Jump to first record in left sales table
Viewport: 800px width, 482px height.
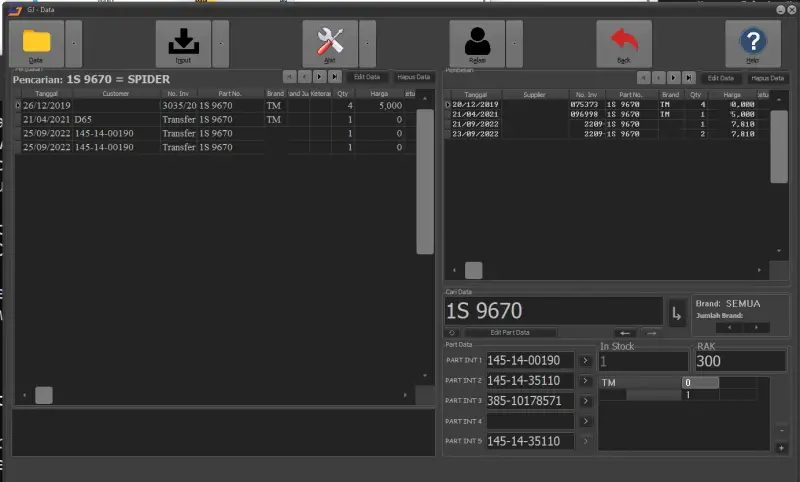click(289, 77)
